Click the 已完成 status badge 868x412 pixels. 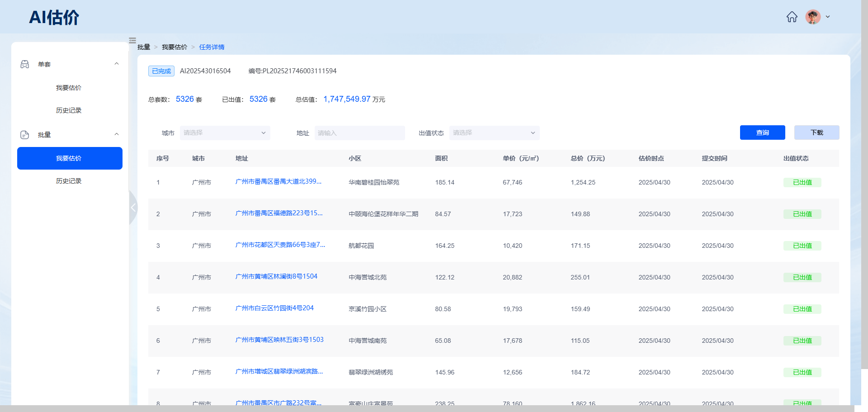click(x=161, y=71)
